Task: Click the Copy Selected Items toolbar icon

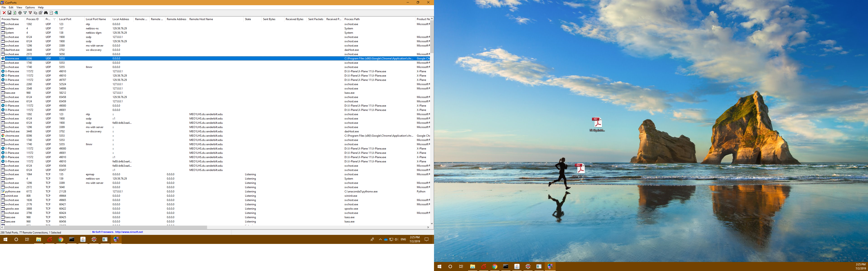Action: click(35, 13)
